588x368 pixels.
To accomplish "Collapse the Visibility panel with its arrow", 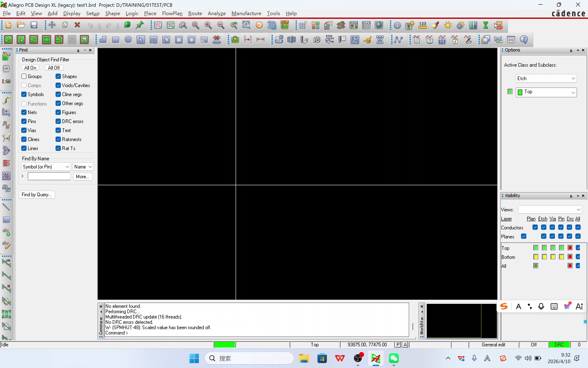I will (578, 196).
